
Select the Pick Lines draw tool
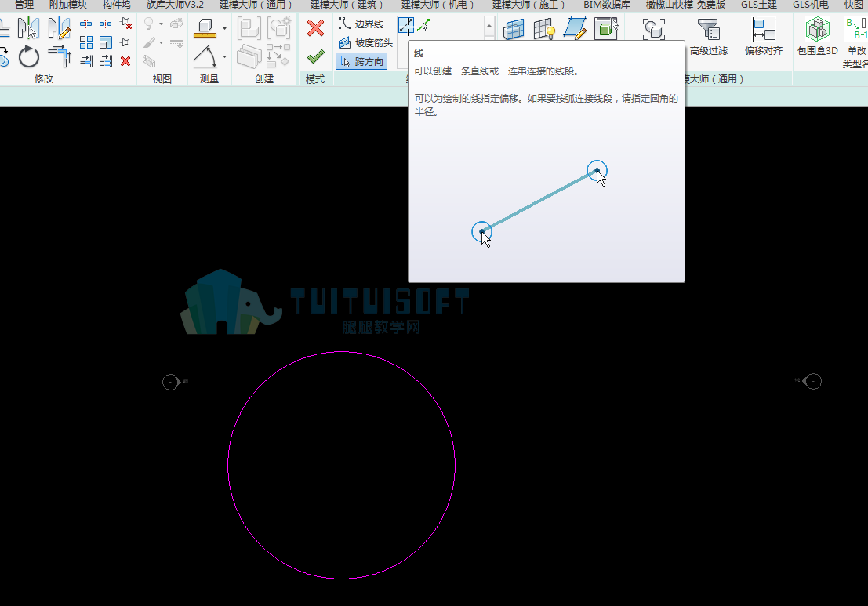click(x=424, y=25)
